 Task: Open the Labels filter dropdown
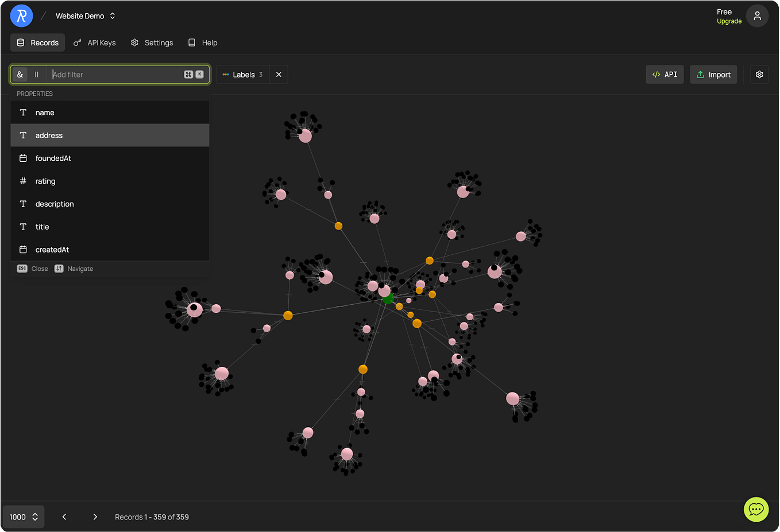click(x=244, y=74)
